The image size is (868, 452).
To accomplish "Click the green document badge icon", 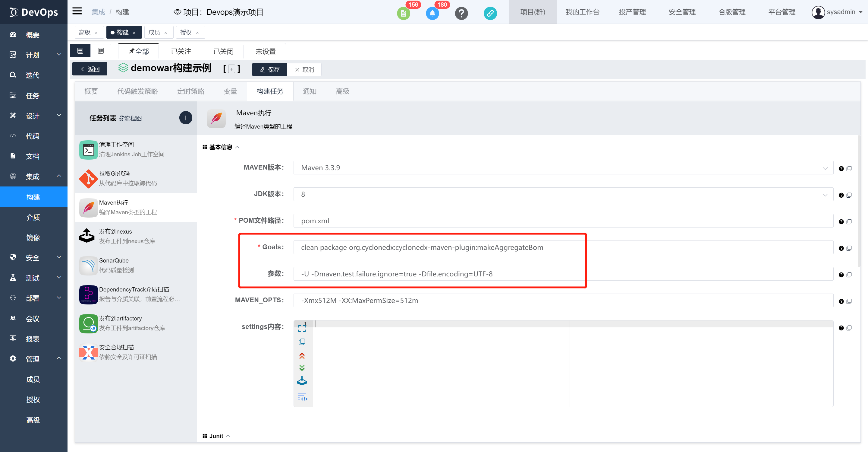I will (x=403, y=13).
